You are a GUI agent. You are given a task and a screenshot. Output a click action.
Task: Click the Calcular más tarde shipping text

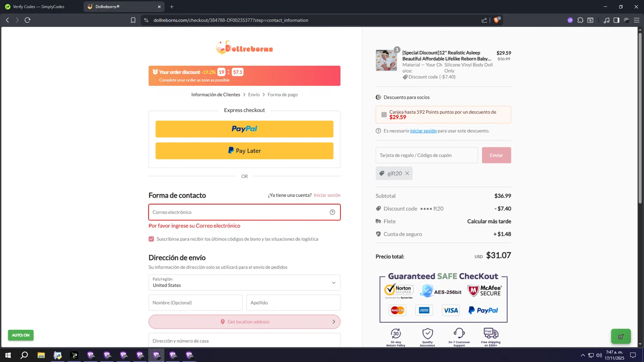coord(489,221)
